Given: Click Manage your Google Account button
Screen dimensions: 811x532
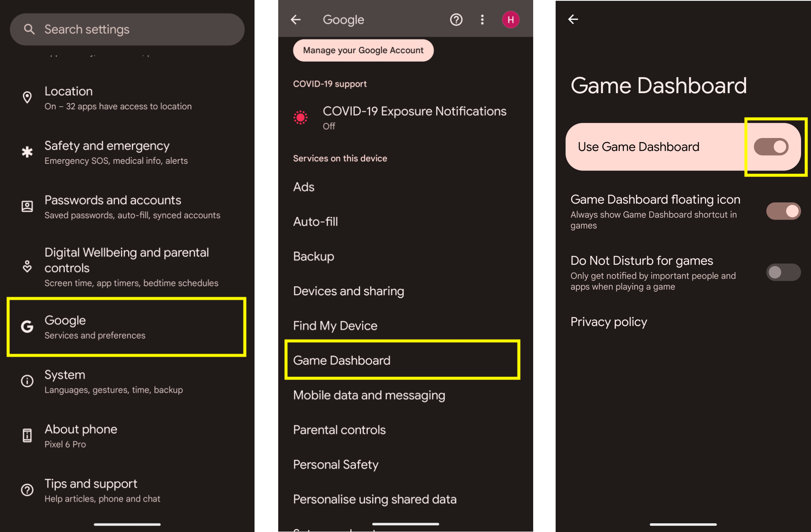Looking at the screenshot, I should point(363,50).
